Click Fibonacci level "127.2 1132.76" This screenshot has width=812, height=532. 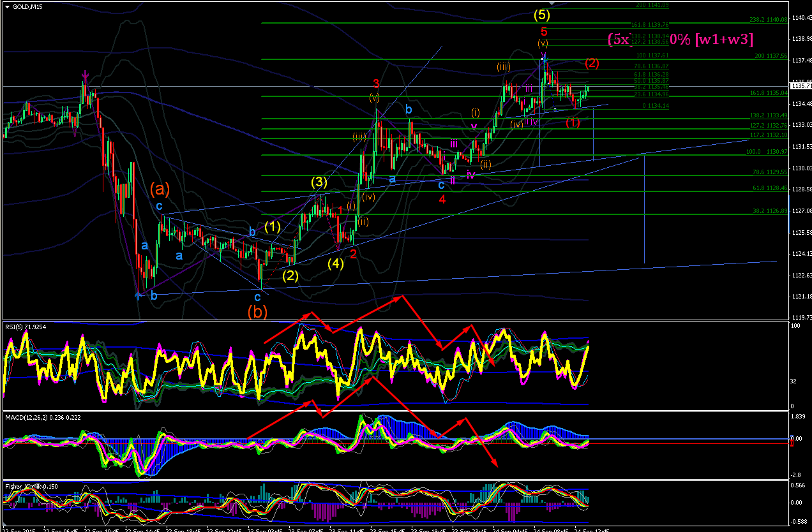768,126
